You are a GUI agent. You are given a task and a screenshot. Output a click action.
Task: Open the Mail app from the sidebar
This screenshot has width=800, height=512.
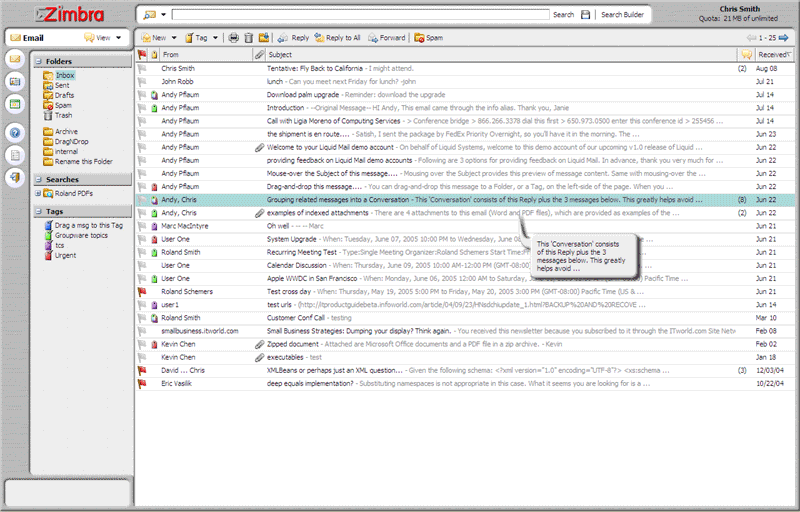click(15, 59)
